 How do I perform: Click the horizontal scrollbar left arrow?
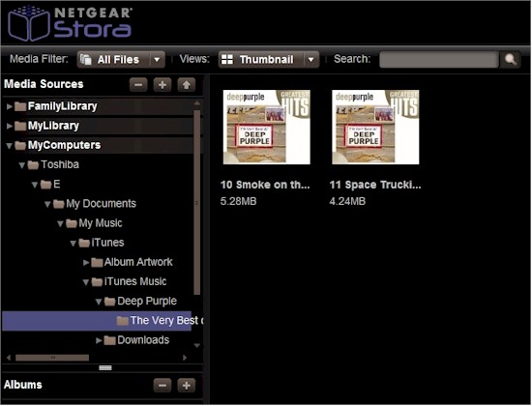tap(9, 358)
